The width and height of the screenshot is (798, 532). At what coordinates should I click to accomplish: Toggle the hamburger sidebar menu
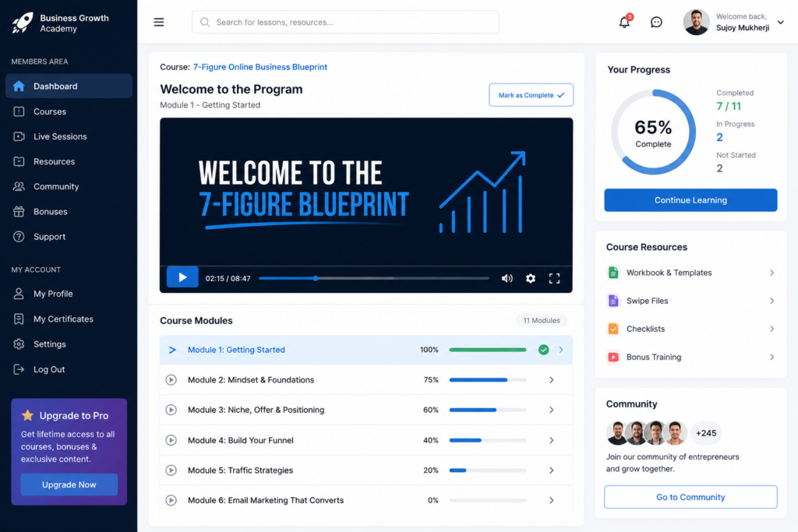159,23
